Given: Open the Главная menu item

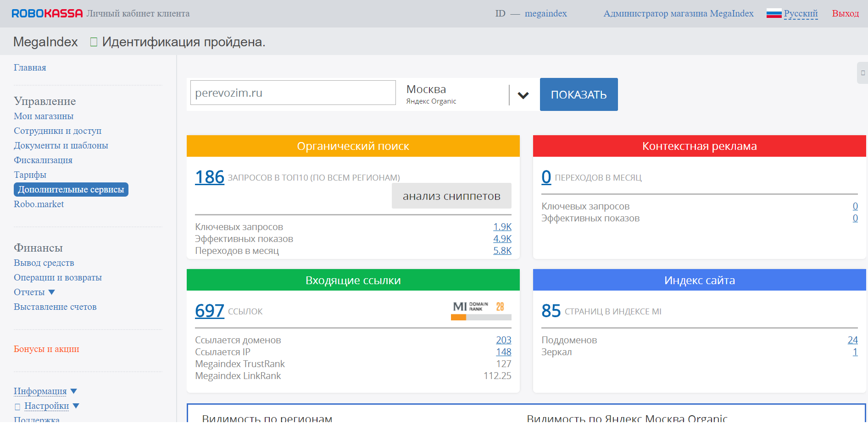Looking at the screenshot, I should [30, 67].
